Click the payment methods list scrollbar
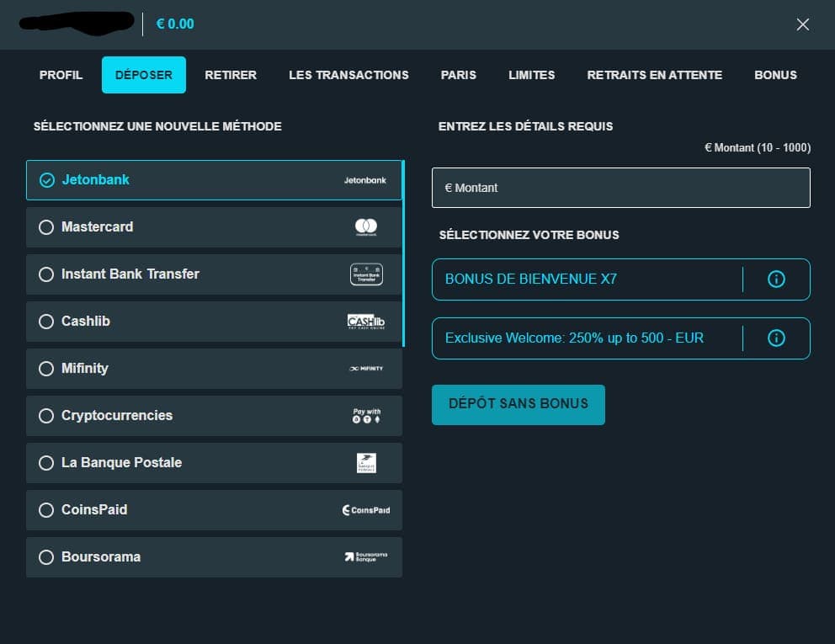 pos(404,253)
